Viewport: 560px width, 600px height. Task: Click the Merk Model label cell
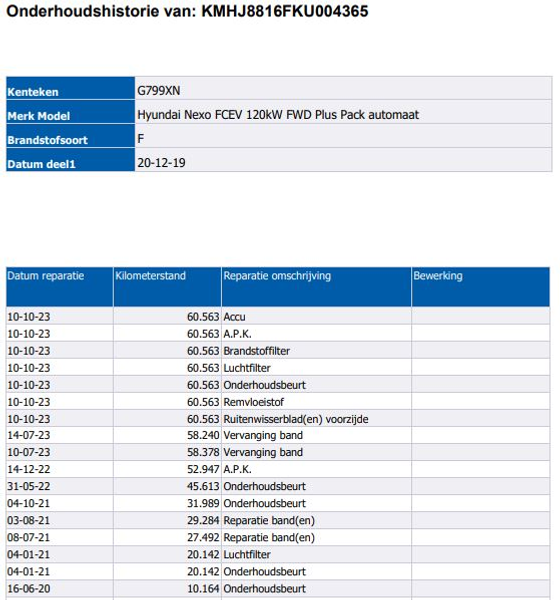tap(70, 112)
